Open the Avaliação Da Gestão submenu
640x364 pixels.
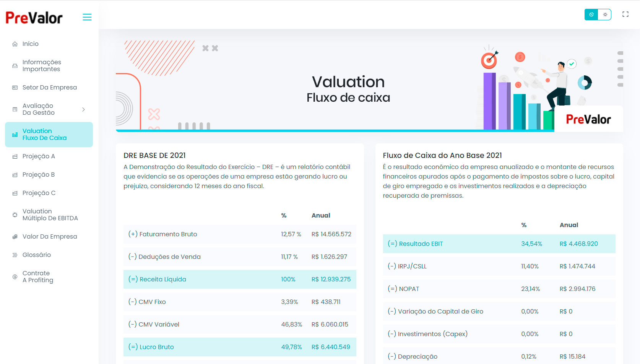(x=38, y=109)
